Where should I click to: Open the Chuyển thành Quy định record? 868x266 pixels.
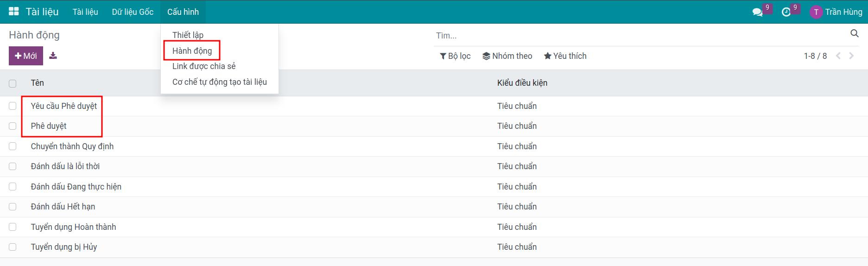coord(72,146)
